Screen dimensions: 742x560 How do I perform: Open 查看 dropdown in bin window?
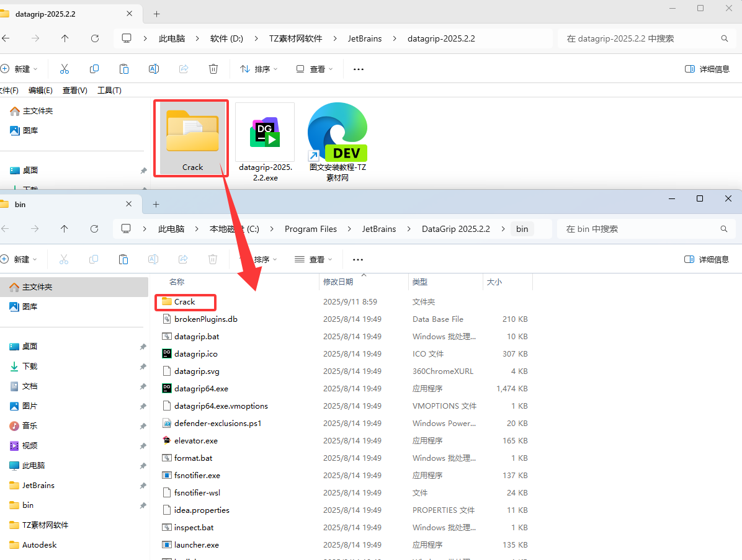314,259
